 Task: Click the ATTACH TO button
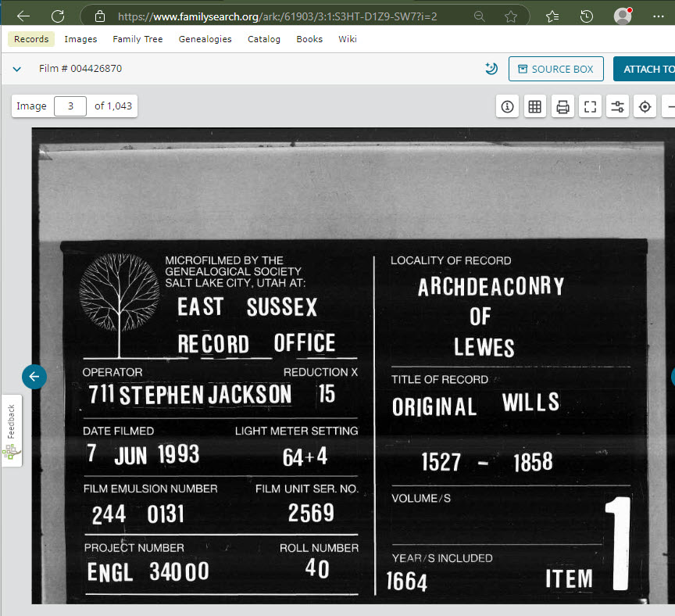(x=645, y=69)
